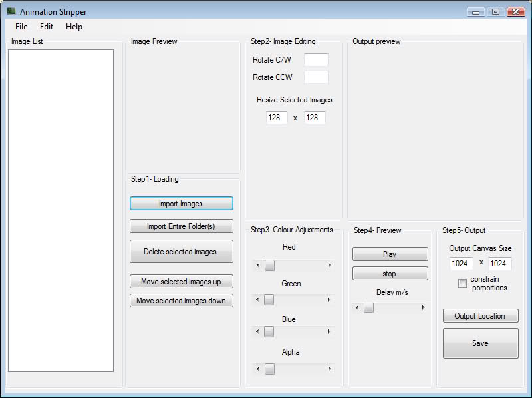Click the Delay slider left arrow
The height and width of the screenshot is (398, 532).
tap(357, 307)
